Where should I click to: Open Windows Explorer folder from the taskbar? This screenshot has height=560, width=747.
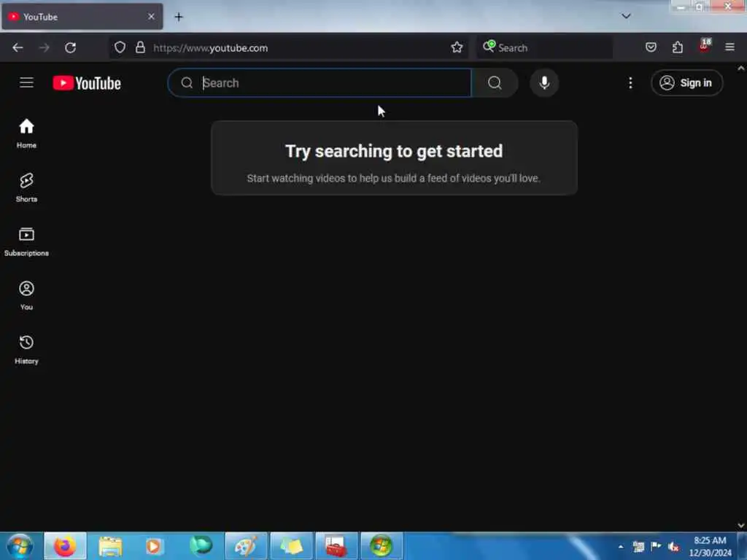(x=111, y=546)
